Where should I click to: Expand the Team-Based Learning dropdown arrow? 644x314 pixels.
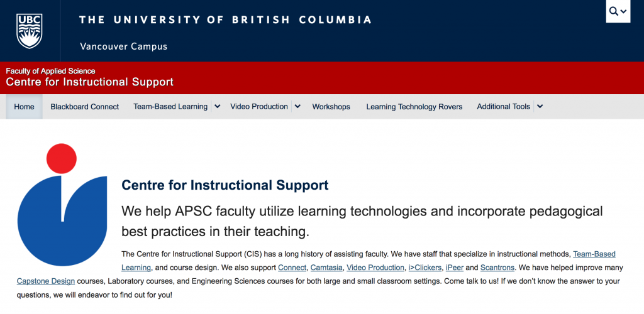click(218, 107)
